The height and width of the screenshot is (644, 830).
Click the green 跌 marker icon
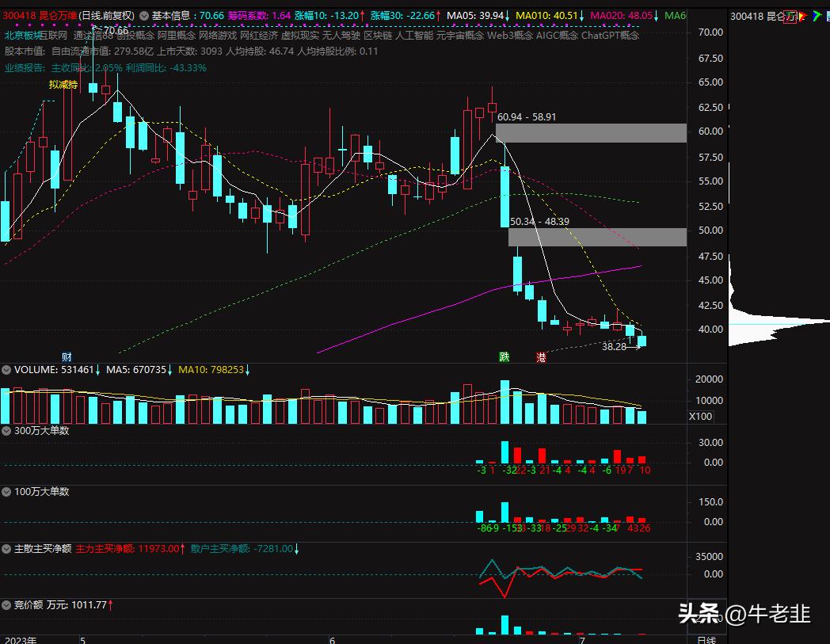pyautogui.click(x=504, y=357)
